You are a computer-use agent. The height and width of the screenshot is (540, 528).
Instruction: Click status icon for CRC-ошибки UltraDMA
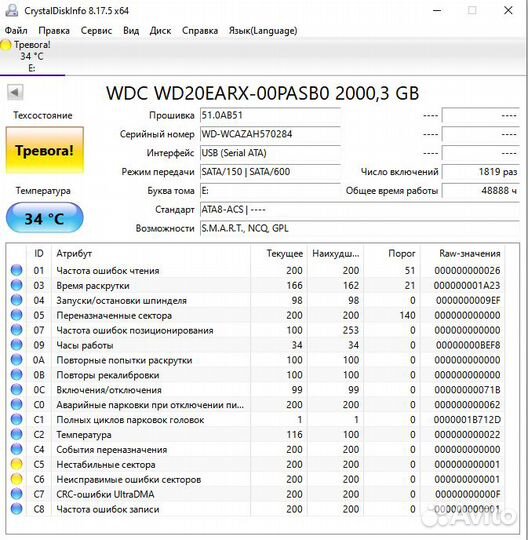(x=17, y=494)
